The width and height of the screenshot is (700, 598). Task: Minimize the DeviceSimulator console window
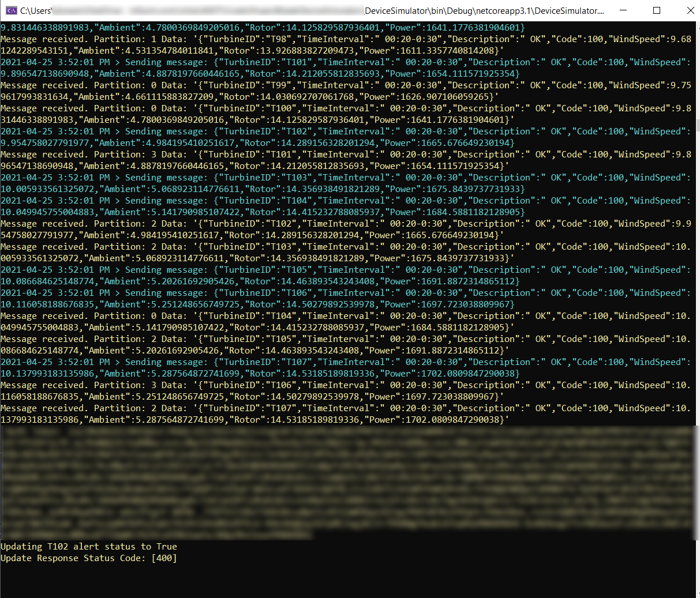623,10
